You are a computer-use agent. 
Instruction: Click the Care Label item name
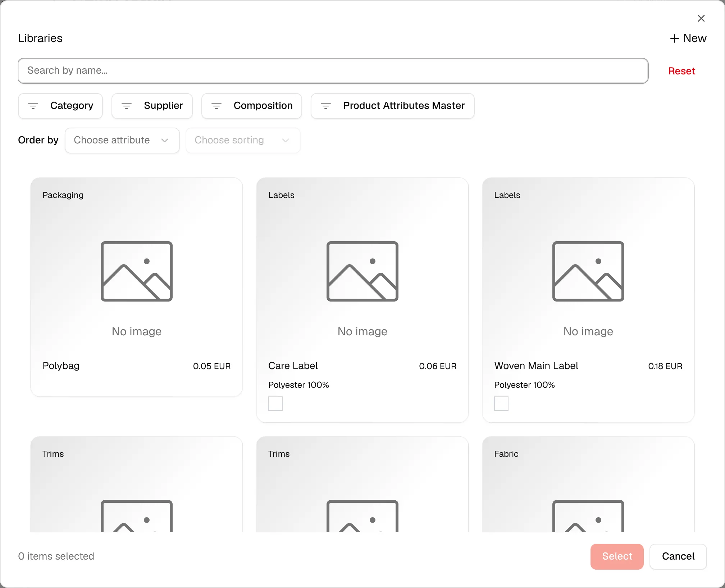pos(293,366)
